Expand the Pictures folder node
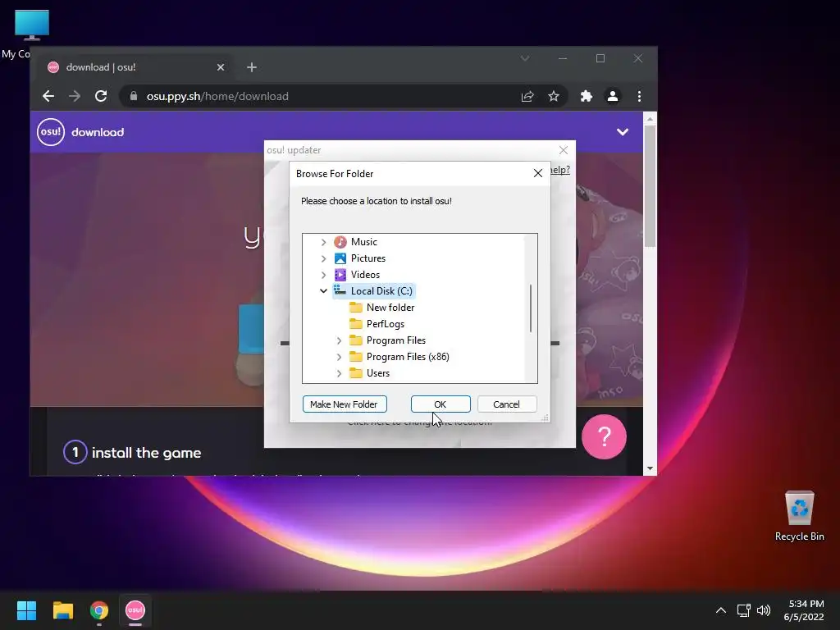 tap(323, 258)
